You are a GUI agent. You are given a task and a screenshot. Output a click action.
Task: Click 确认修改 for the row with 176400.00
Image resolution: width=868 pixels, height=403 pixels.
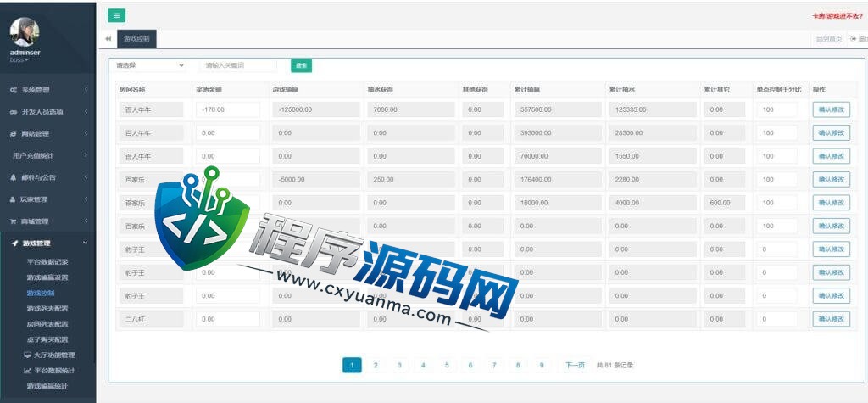[x=831, y=180]
